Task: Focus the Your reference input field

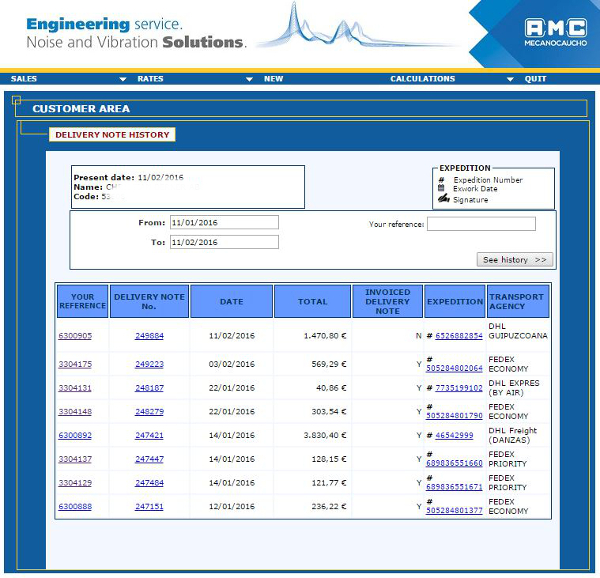Action: click(x=481, y=224)
